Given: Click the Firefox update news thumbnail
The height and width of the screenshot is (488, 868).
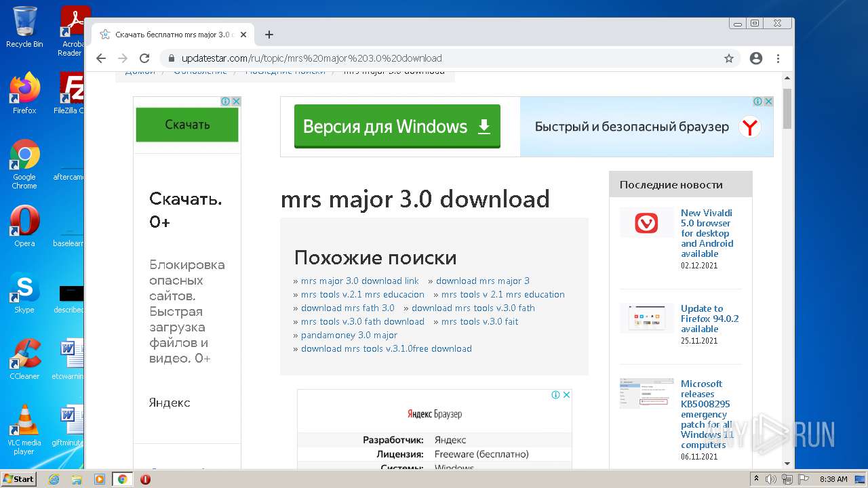Looking at the screenshot, I should pos(646,318).
